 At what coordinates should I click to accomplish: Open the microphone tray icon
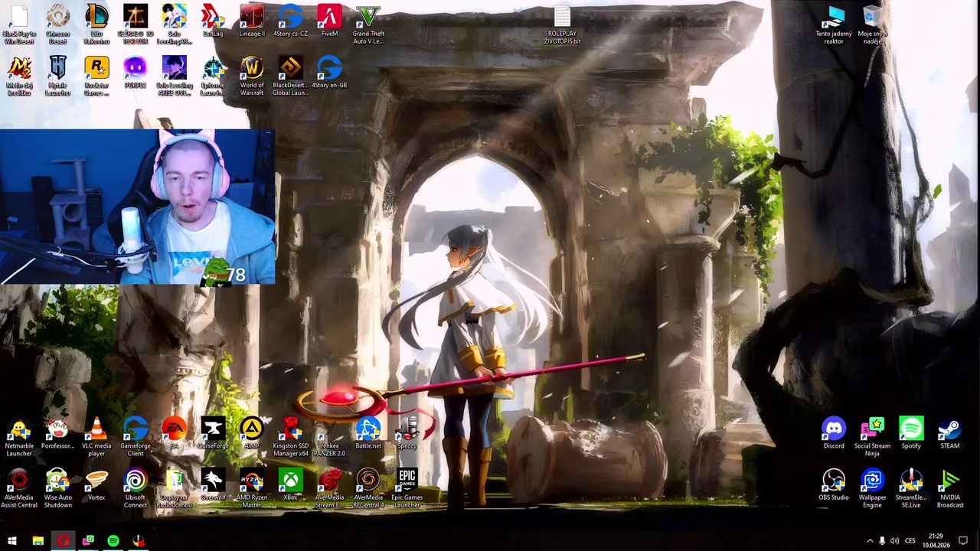click(x=882, y=541)
